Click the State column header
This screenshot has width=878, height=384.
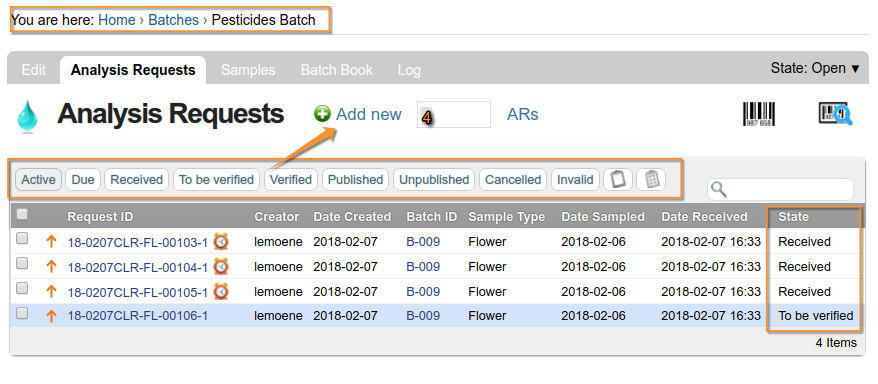point(793,217)
